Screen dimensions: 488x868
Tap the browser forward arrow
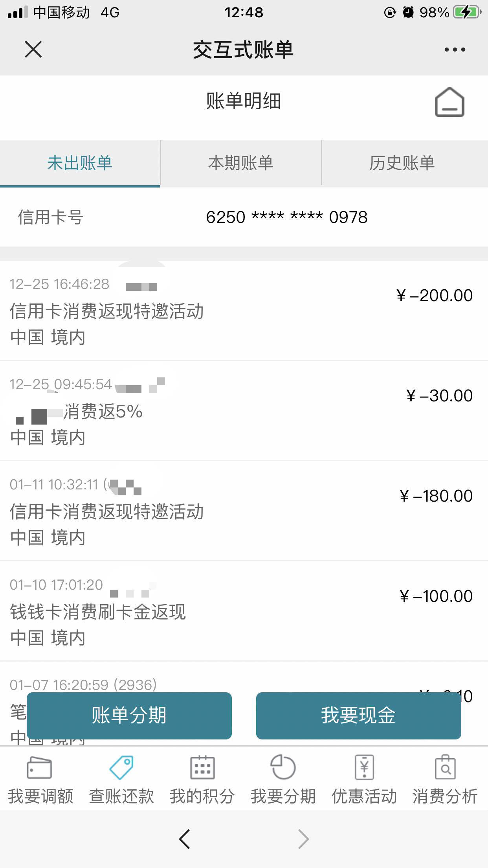coord(303,839)
